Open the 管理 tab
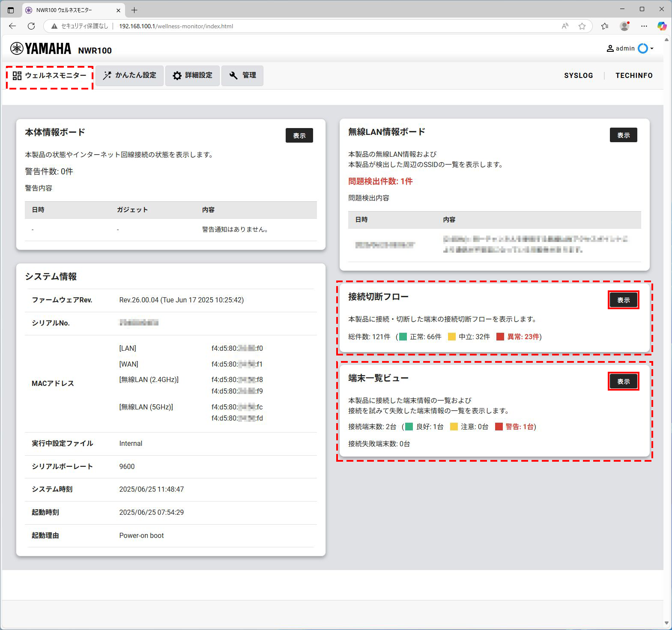672x630 pixels. tap(242, 75)
